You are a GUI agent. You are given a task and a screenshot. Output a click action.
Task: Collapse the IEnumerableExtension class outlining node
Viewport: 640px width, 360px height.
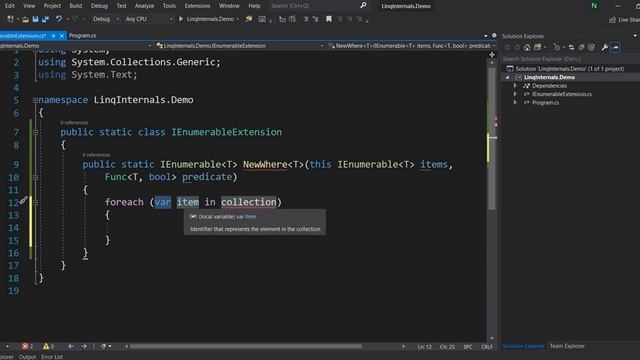(36, 132)
